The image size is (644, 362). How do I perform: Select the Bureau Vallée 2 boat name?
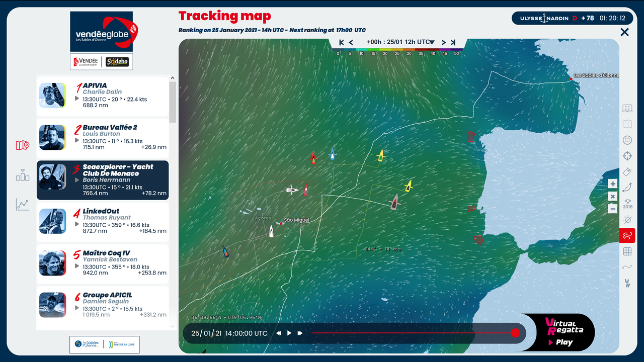click(110, 128)
